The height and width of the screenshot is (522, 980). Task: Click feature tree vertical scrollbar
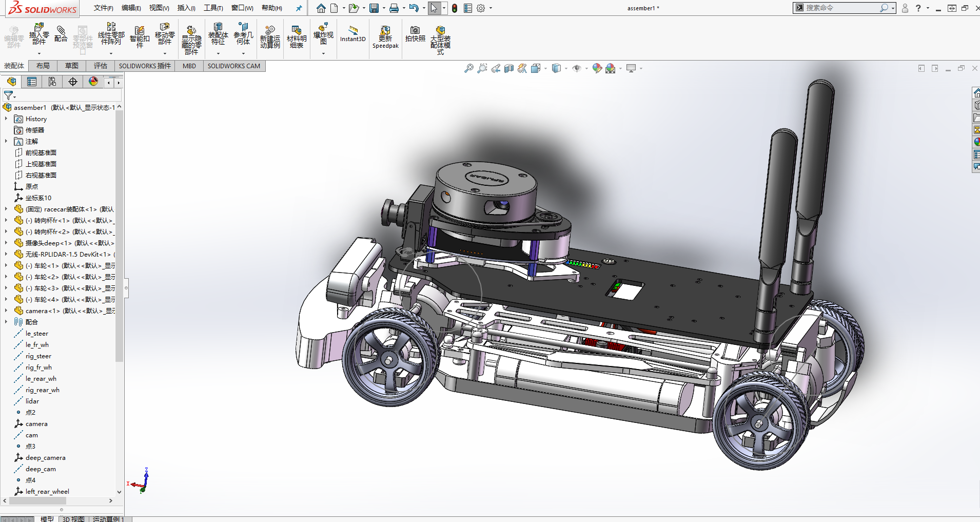pos(119,236)
